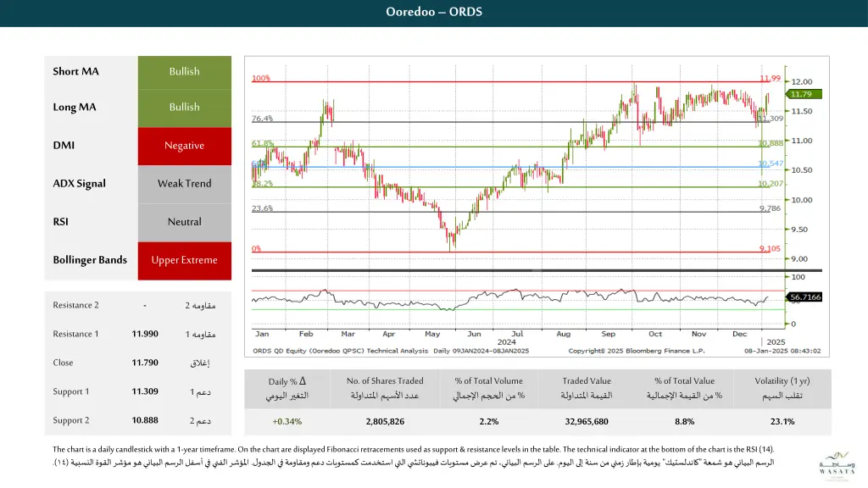This screenshot has height=488, width=868.
Task: Click the 08-Jan-2025 08:43:02 timestamp
Action: tap(782, 351)
